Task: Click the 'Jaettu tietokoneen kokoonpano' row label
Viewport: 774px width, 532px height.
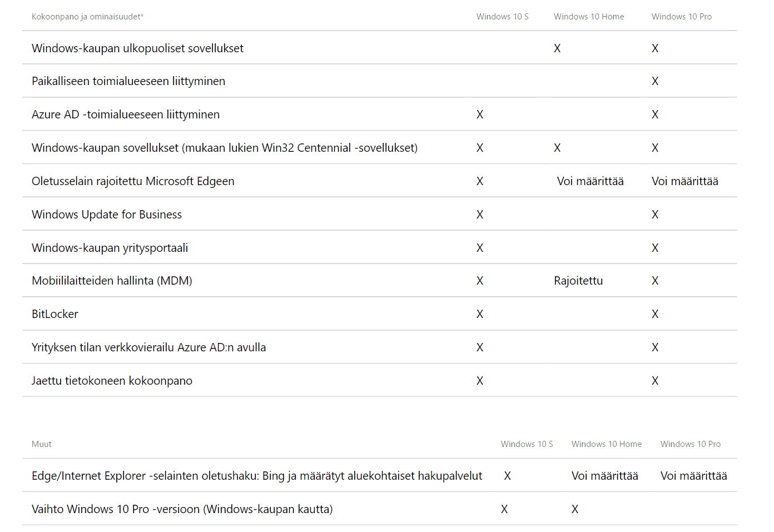Action: tap(112, 381)
